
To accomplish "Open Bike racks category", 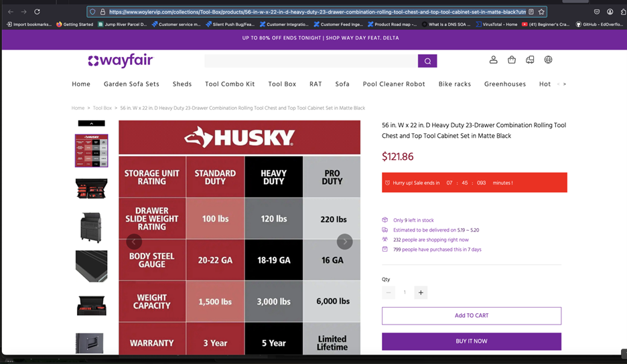I will click(455, 84).
